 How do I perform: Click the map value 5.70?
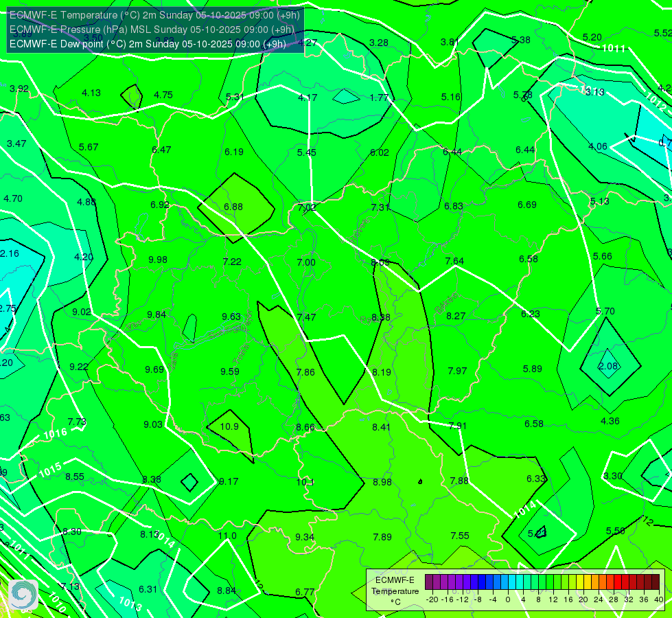[605, 311]
